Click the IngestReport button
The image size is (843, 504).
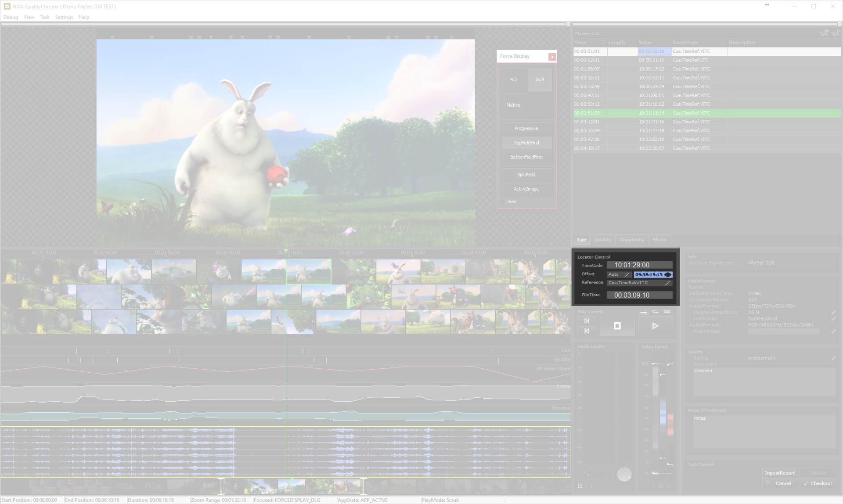(780, 473)
